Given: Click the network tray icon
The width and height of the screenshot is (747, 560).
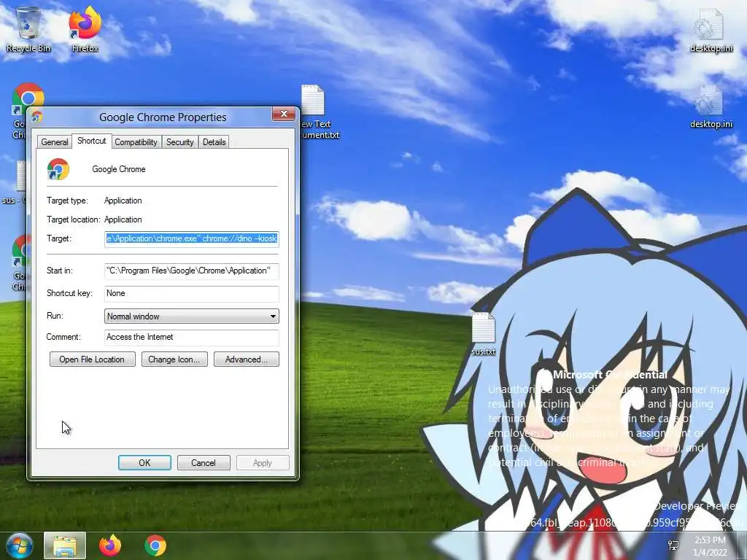Looking at the screenshot, I should [x=673, y=545].
